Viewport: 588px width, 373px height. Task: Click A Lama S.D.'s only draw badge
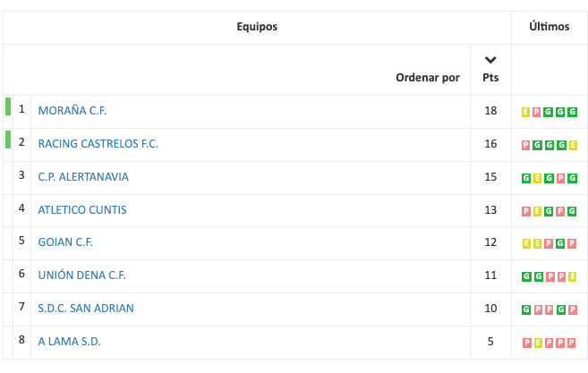coord(537,343)
